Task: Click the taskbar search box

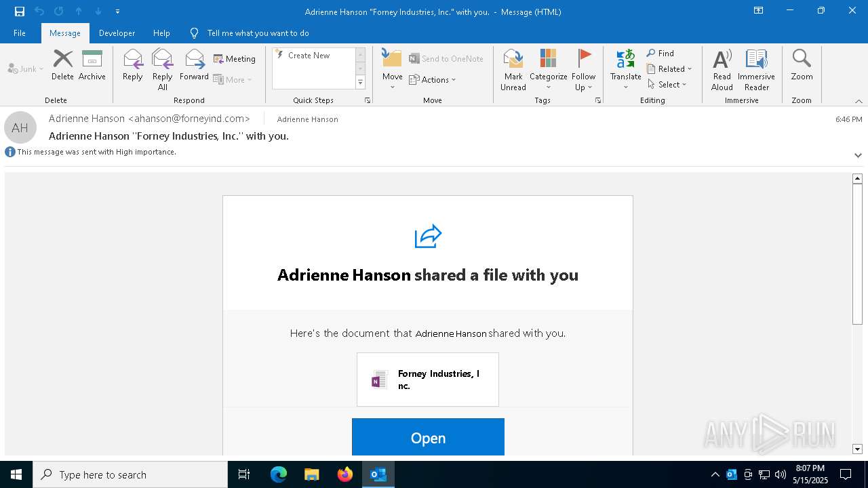Action: [x=130, y=474]
